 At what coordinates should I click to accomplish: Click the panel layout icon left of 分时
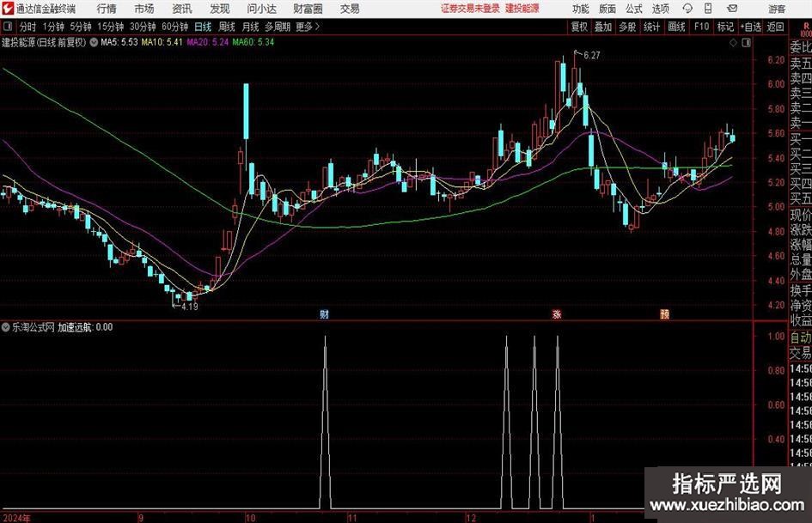pos(8,27)
